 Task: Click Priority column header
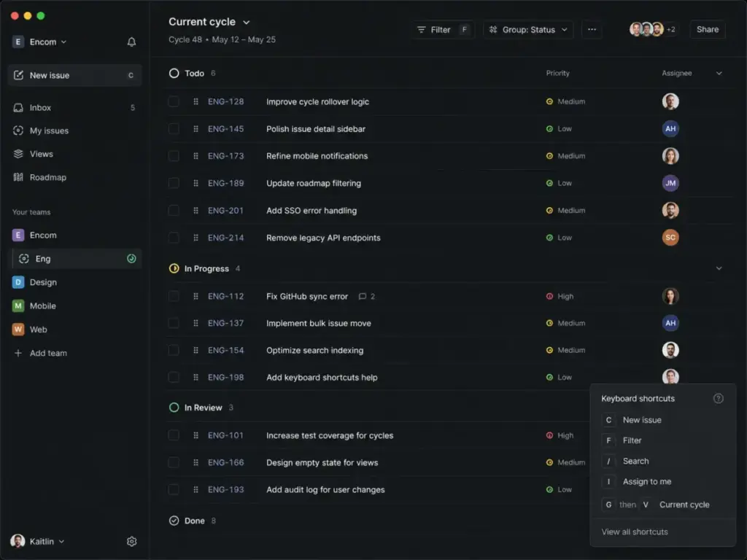[558, 74]
